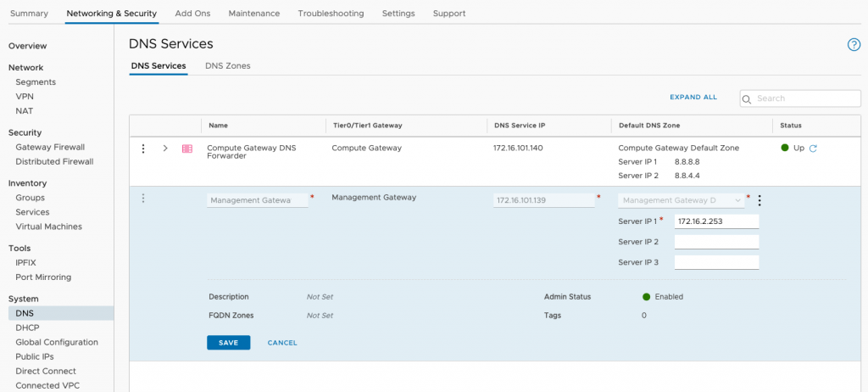Open Overview in the sidebar
The image size is (868, 392).
[28, 46]
